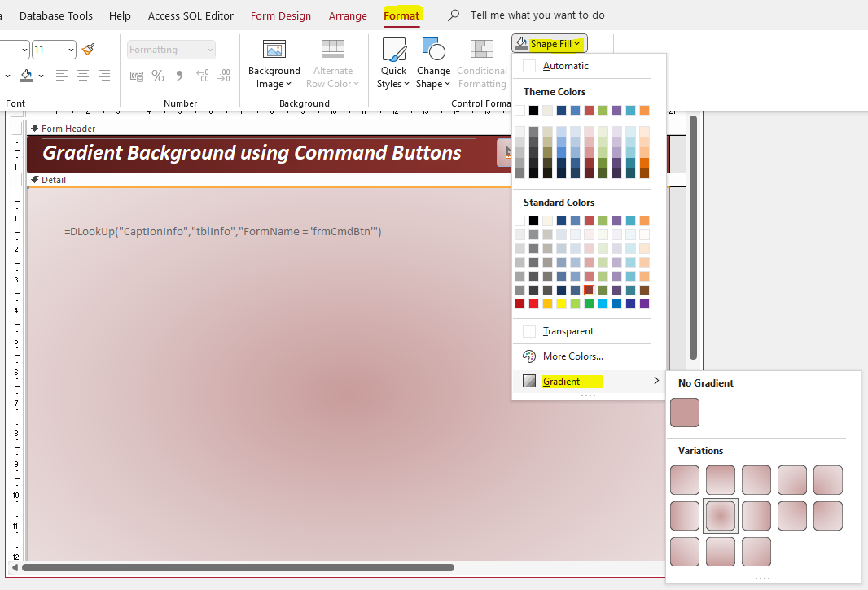Open the Access SQL Editor tab
Image resolution: width=868 pixels, height=590 pixels.
[191, 16]
